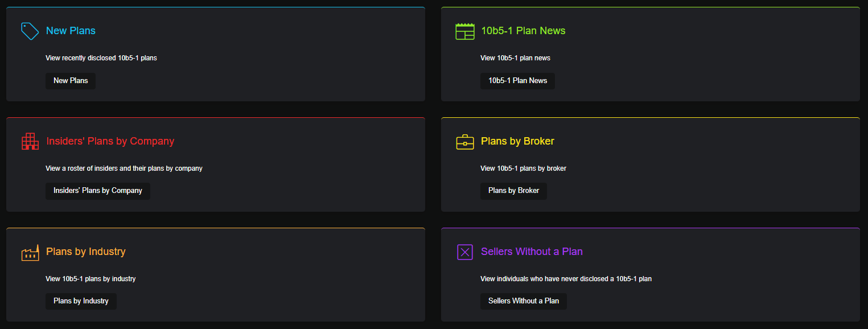Click the purple X box icon

click(465, 252)
